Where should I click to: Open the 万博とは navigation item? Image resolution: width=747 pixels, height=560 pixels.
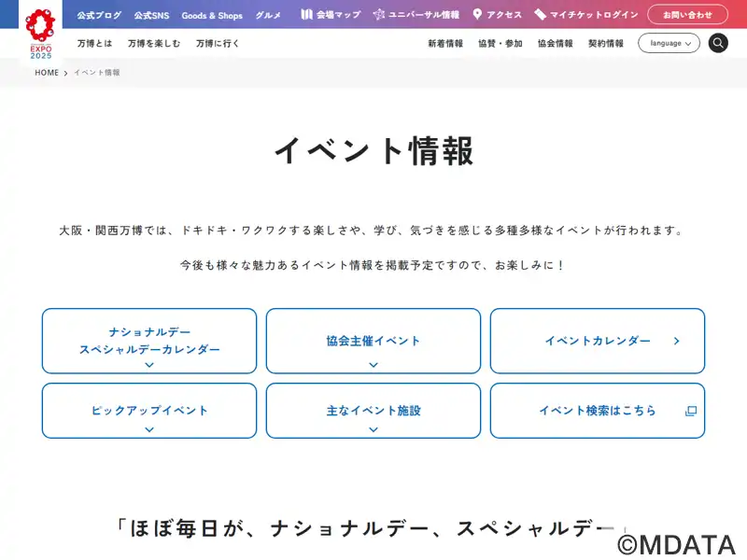95,43
